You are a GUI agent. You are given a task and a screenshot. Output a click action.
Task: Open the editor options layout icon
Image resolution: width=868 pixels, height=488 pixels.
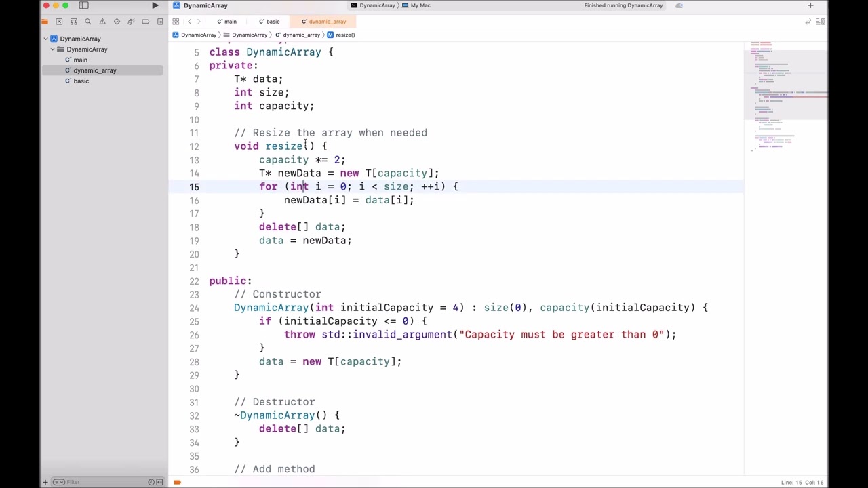(x=821, y=22)
